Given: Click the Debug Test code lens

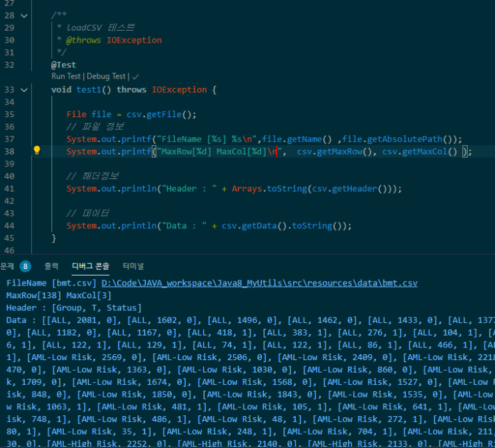Looking at the screenshot, I should (x=106, y=77).
